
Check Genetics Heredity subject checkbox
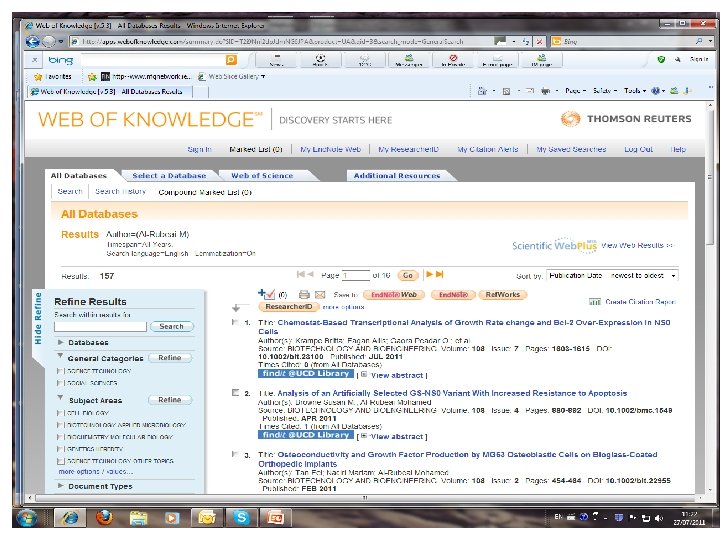pos(59,449)
